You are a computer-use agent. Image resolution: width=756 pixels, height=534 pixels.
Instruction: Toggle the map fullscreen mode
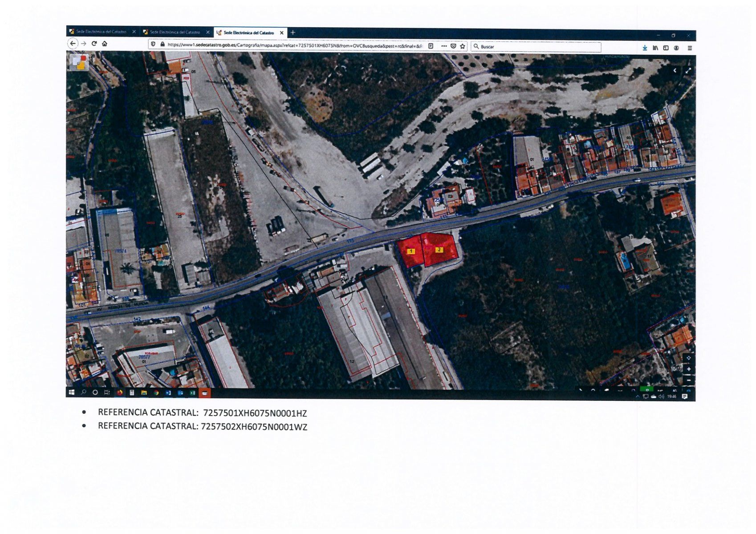688,70
